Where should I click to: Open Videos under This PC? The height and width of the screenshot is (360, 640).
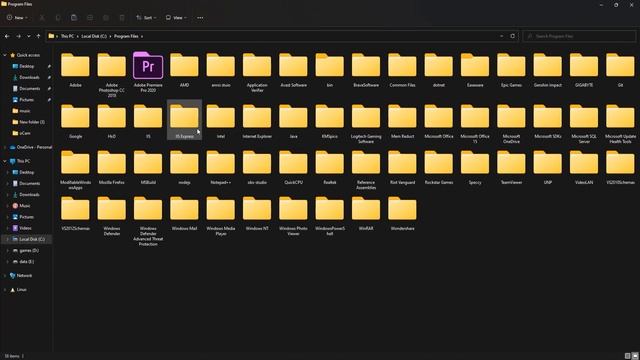25,228
